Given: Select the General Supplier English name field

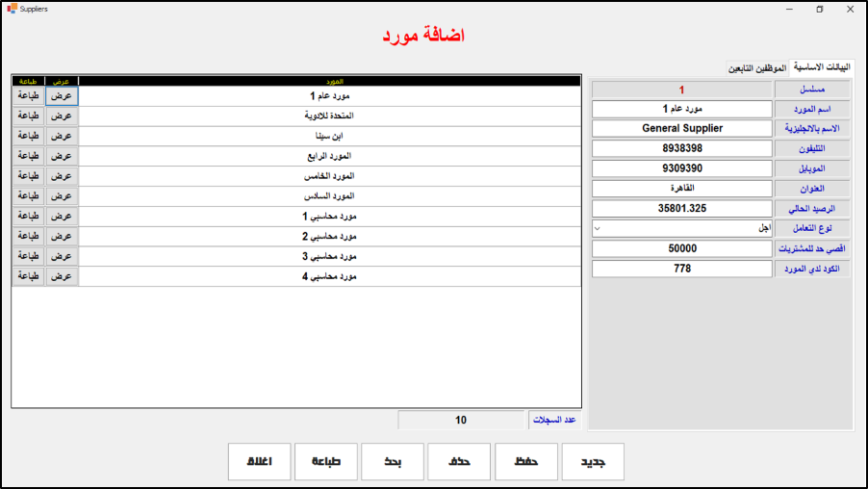Looking at the screenshot, I should pyautogui.click(x=681, y=129).
